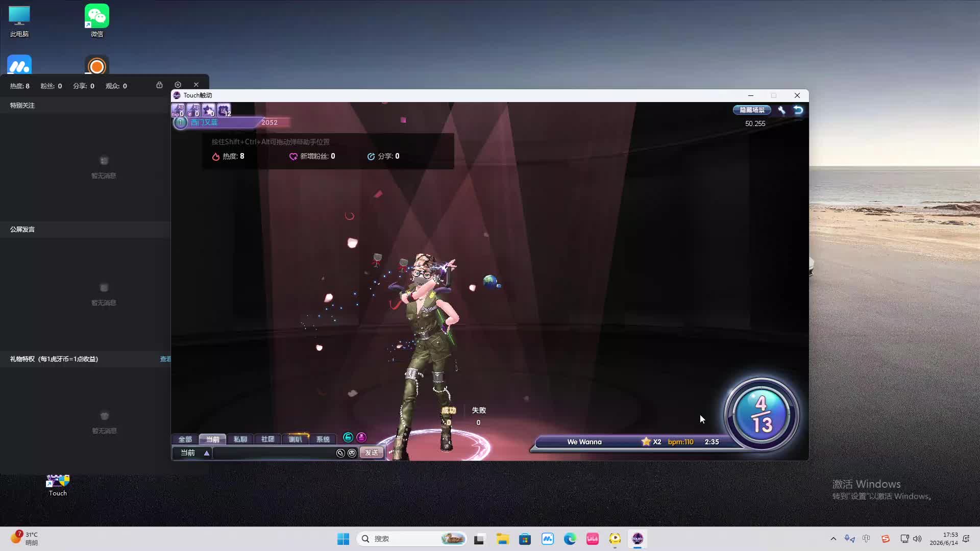Click the score value 2052

269,122
